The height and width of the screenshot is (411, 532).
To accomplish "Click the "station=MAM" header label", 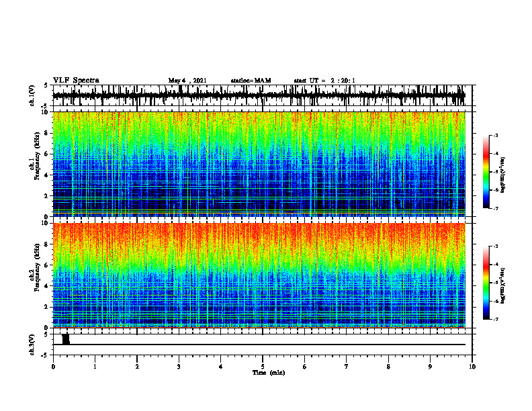I will click(x=251, y=81).
